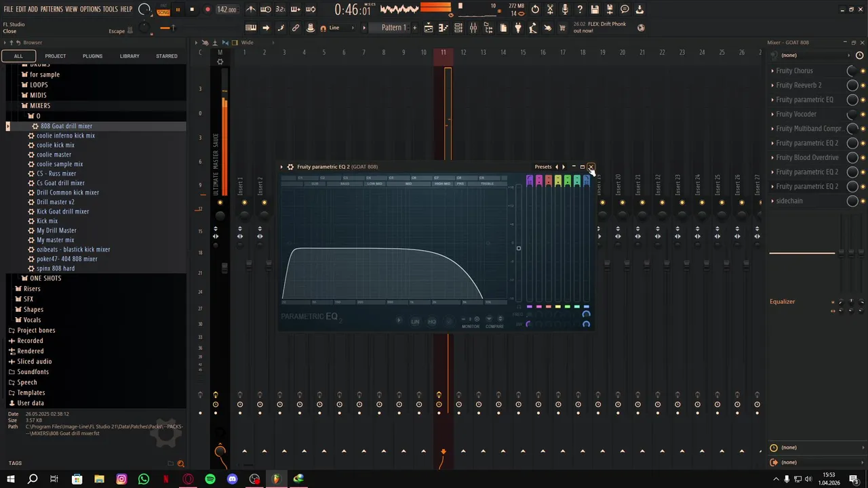Toggle sidechain slot enable LED
This screenshot has width=868, height=488.
click(x=863, y=201)
